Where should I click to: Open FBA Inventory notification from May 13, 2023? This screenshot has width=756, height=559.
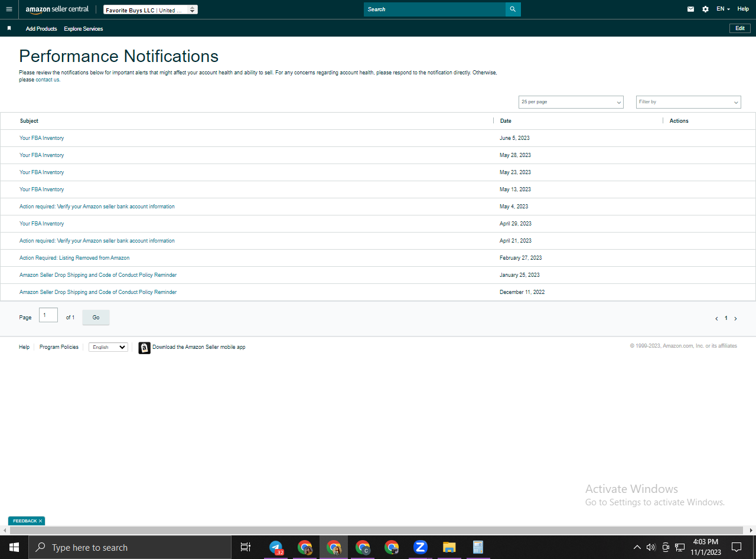tap(41, 189)
